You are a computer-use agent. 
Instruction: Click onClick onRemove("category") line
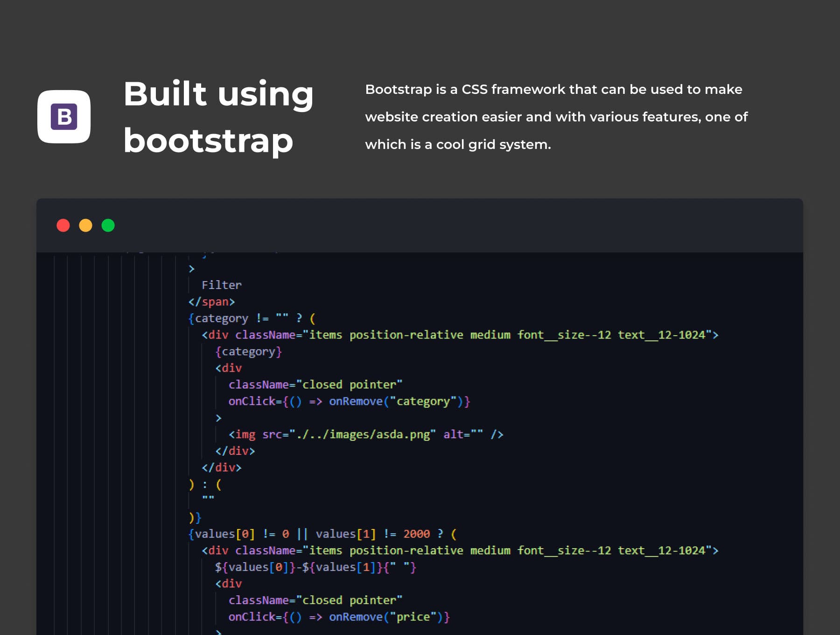(349, 402)
